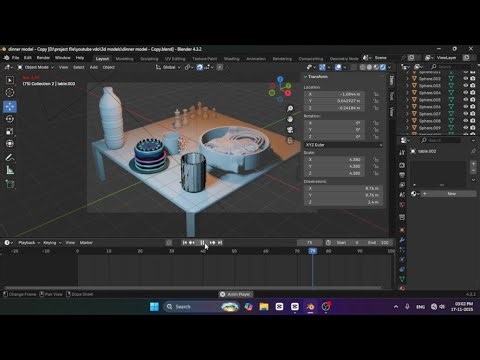Activate the Scale tool
Screen dimensions: 480x360
[x=10, y=131]
